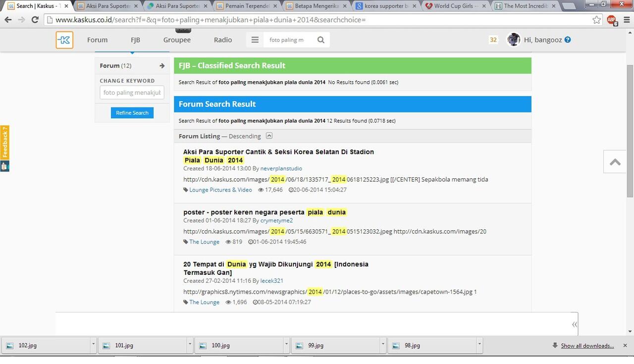The image size is (634, 364).
Task: Close the Search | Kaskus tab
Action: (x=66, y=6)
